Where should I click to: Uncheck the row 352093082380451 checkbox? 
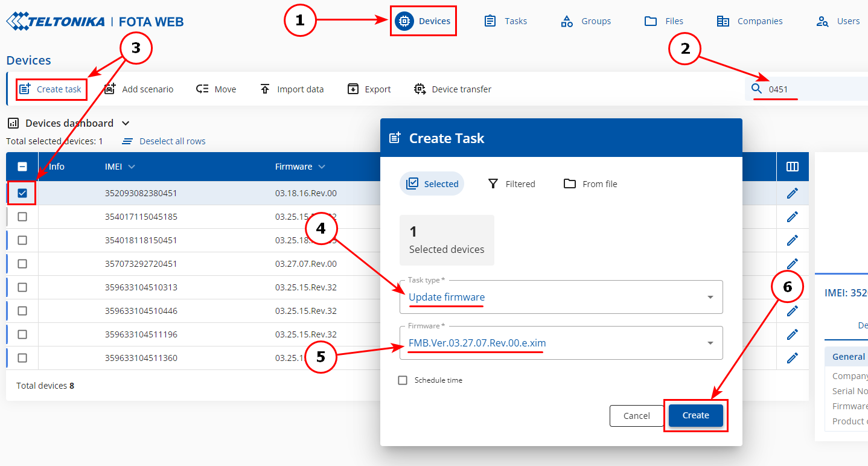click(x=22, y=193)
